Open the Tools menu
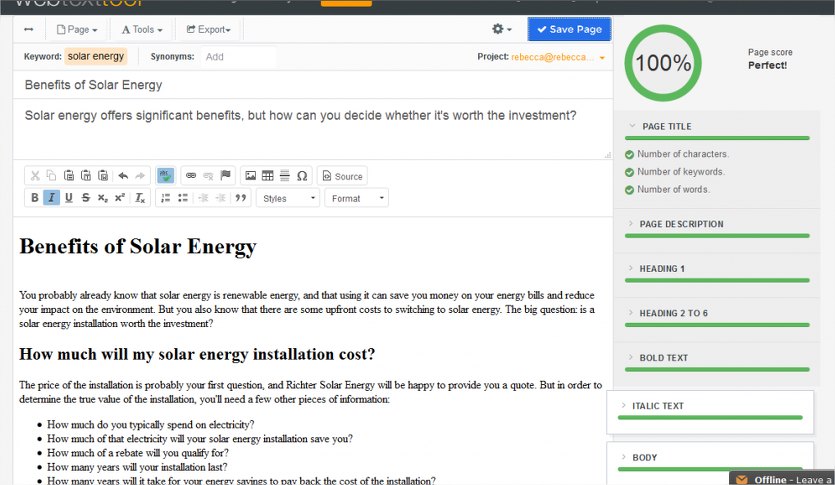835x485 pixels. click(142, 29)
